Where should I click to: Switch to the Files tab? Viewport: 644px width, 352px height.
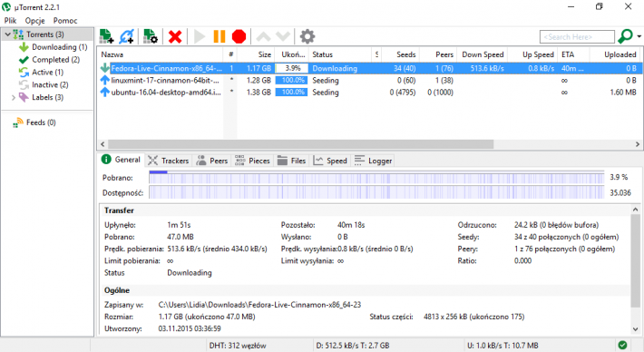[x=291, y=161]
